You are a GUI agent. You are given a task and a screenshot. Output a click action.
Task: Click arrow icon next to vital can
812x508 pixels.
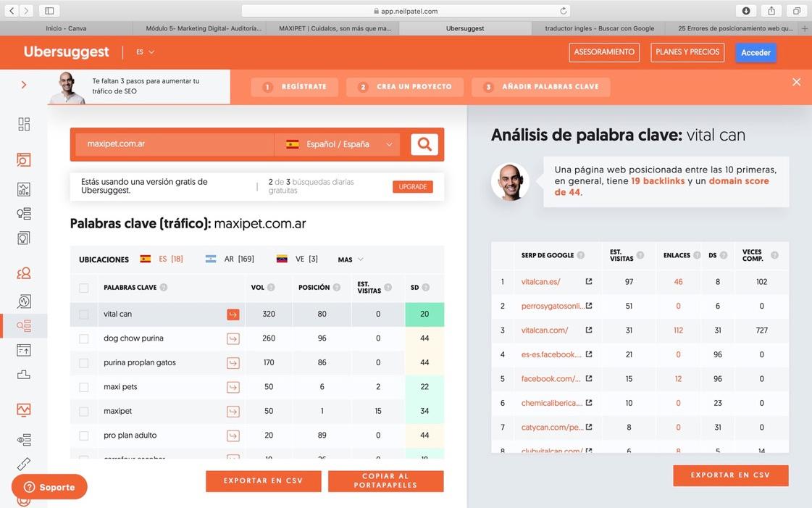(233, 315)
